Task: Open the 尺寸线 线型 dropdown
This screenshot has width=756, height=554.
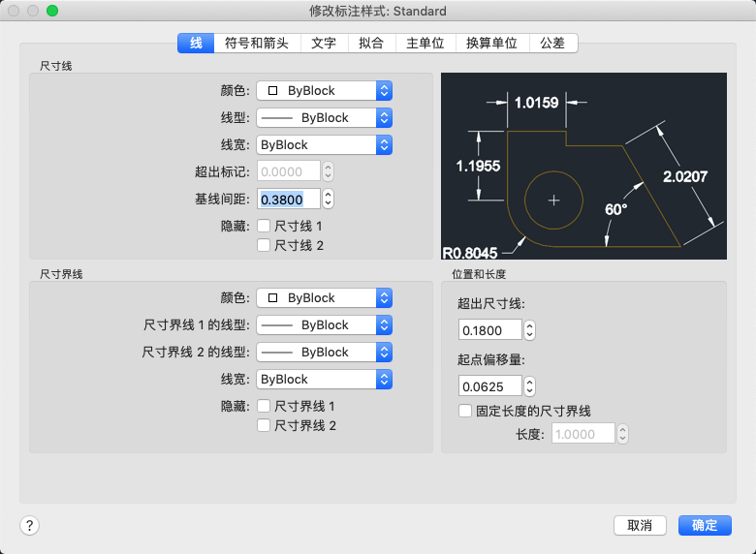Action: [324, 117]
